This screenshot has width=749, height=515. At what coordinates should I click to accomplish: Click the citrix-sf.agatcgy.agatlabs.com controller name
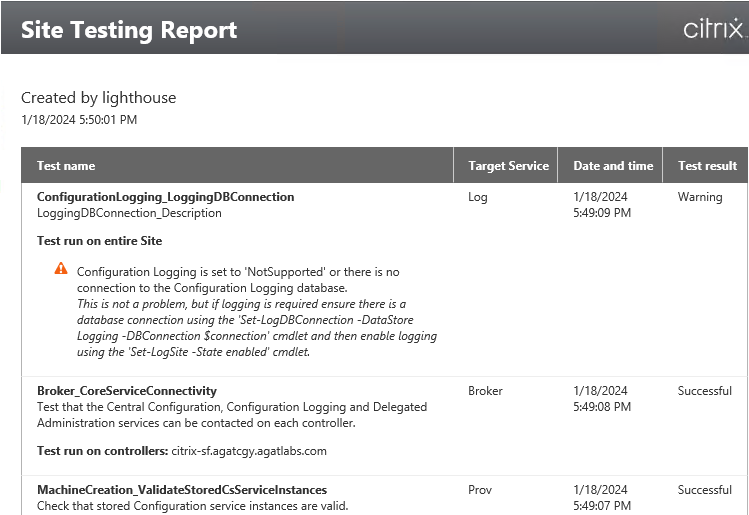click(x=249, y=451)
